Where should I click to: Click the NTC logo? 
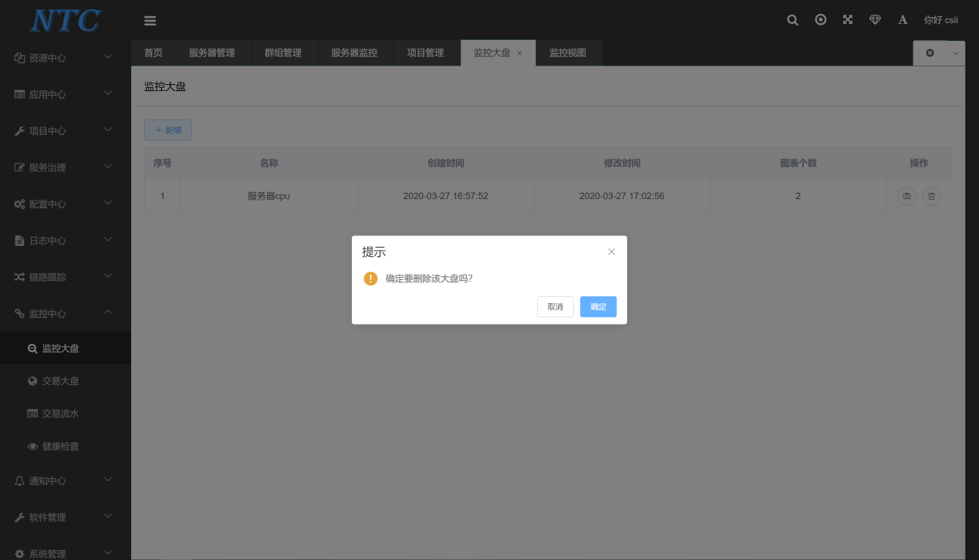pos(66,20)
